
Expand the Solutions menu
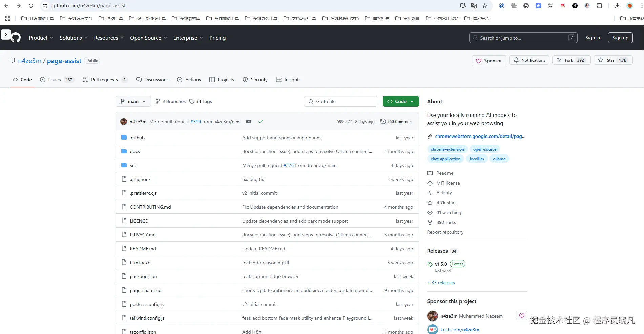74,38
